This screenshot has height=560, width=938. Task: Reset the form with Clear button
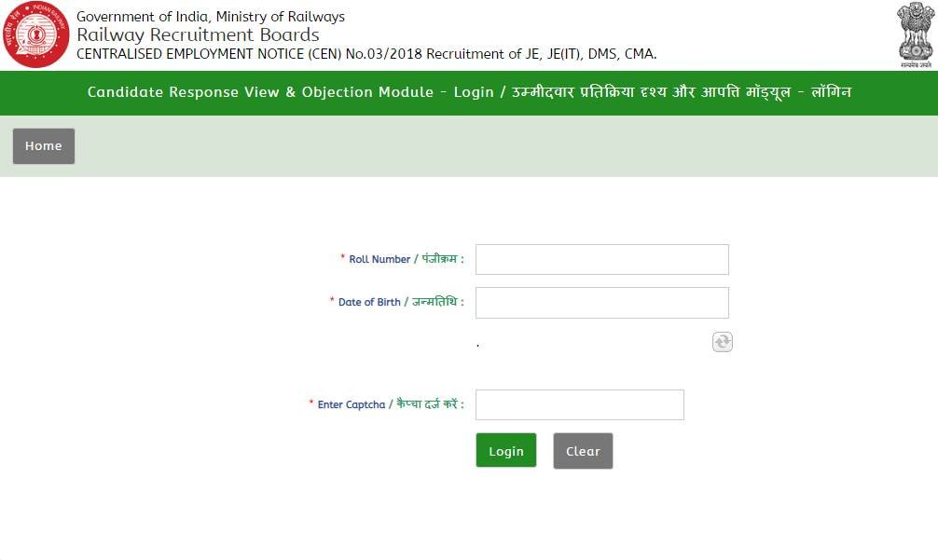583,451
